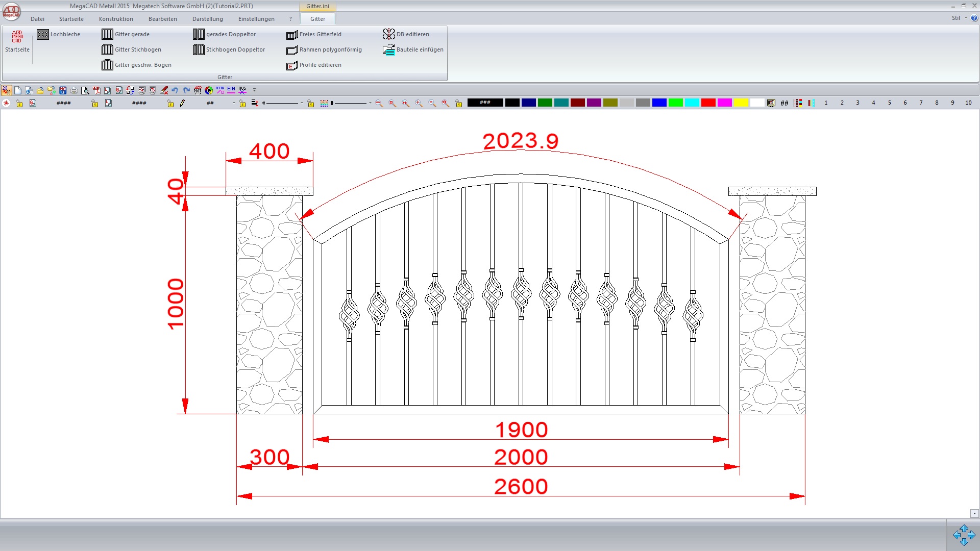
Task: Toggle the AUS attribute switch
Action: (242, 90)
